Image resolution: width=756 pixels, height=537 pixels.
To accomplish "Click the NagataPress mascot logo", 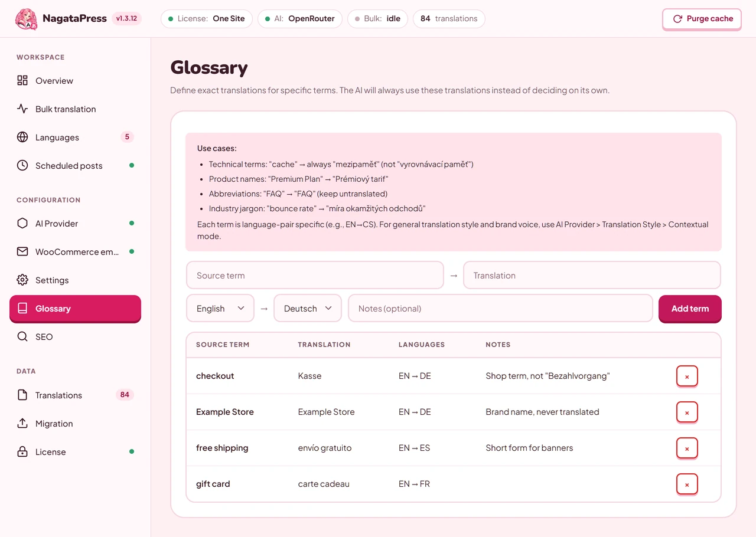I will coord(27,18).
